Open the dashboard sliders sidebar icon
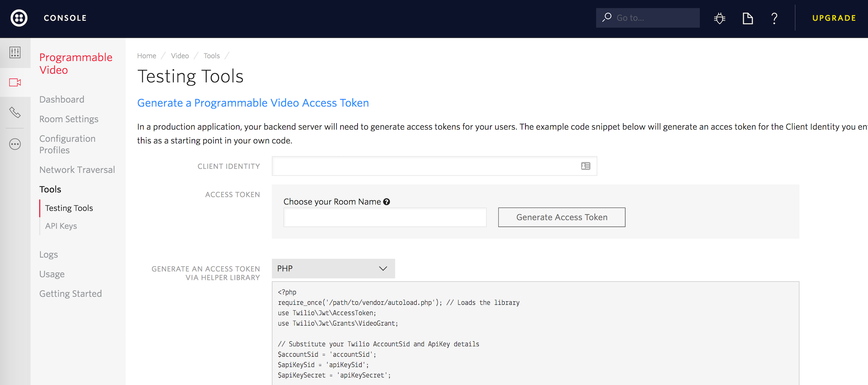This screenshot has height=385, width=868. (15, 53)
